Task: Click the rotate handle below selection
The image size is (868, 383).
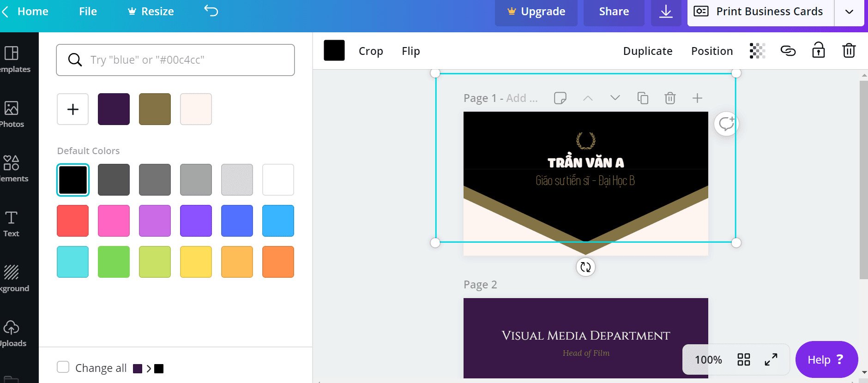Action: (585, 267)
